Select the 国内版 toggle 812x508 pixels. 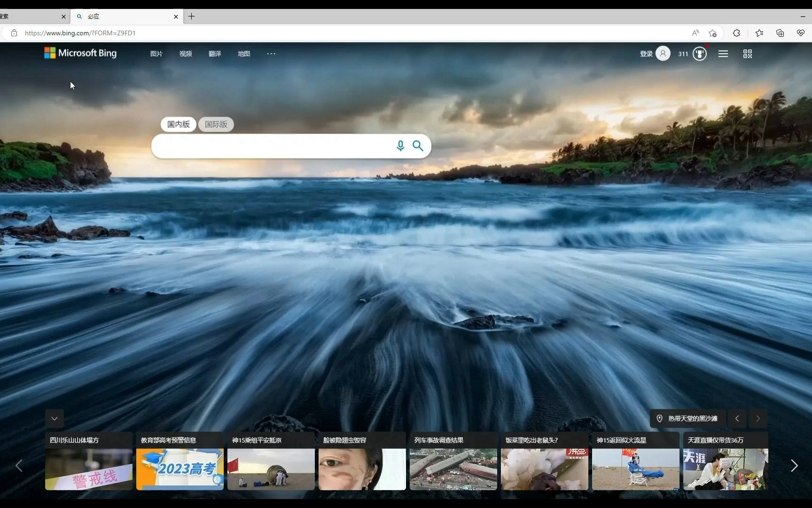point(179,124)
